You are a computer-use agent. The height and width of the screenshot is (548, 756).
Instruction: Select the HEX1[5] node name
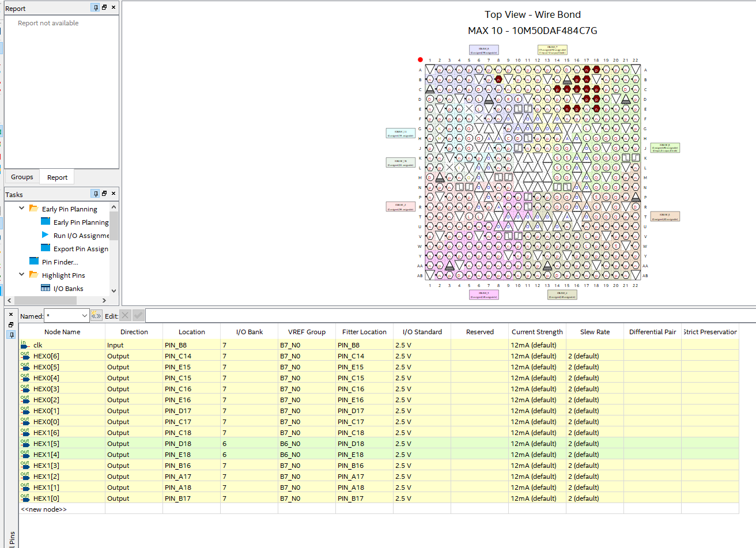pyautogui.click(x=46, y=444)
